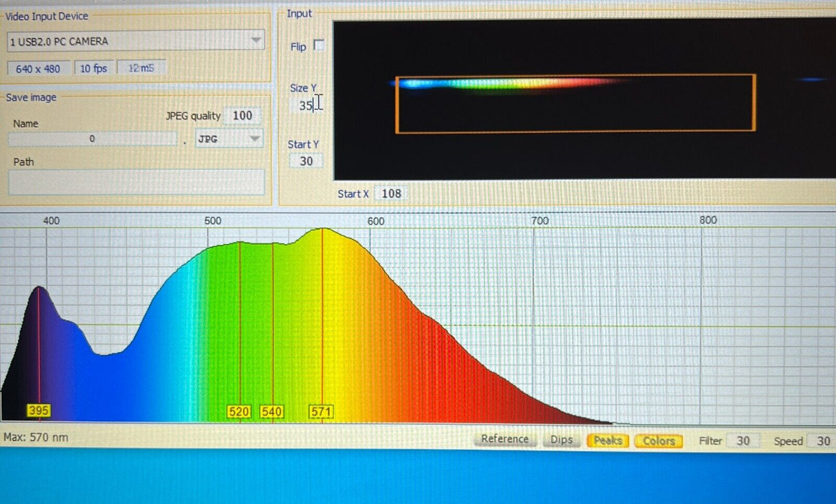This screenshot has height=504, width=836.
Task: Toggle the Peaks button off
Action: (607, 440)
